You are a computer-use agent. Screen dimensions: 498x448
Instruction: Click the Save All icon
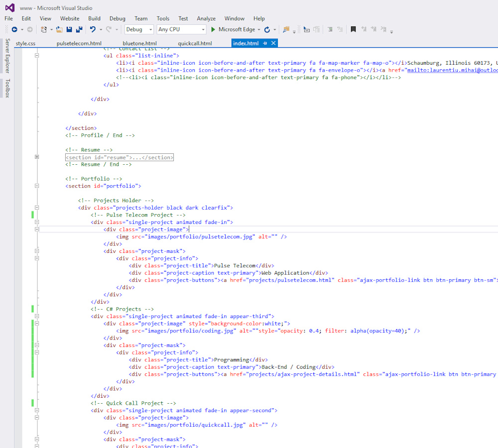[x=79, y=30]
